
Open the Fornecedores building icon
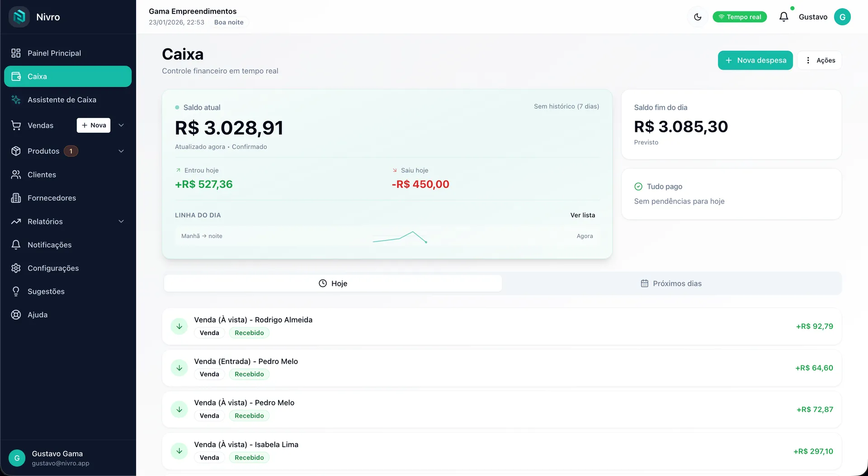click(16, 198)
